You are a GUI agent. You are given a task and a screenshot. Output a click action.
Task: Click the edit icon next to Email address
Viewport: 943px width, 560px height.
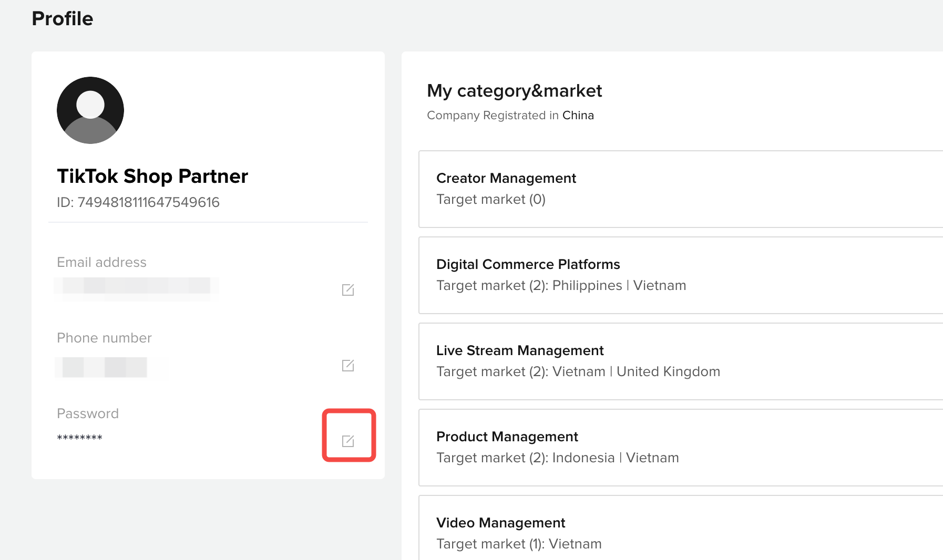(347, 289)
